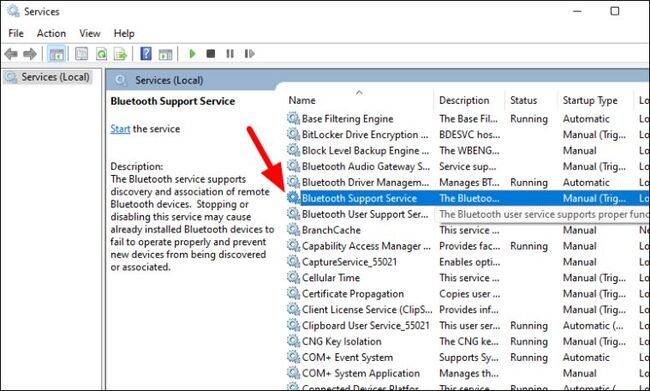
Task: Click gear icon of CaptureService_55021
Action: pos(293,262)
